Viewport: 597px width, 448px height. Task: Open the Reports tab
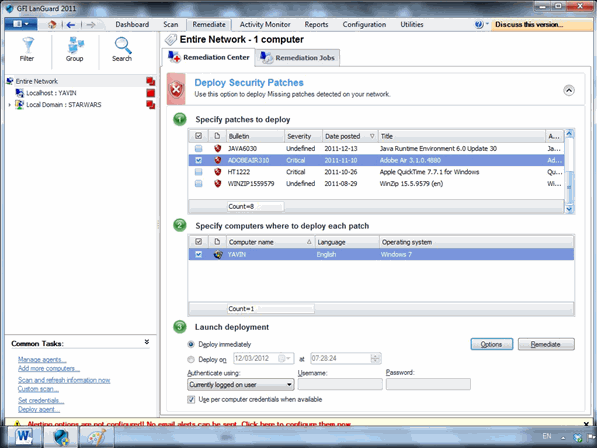coord(316,24)
